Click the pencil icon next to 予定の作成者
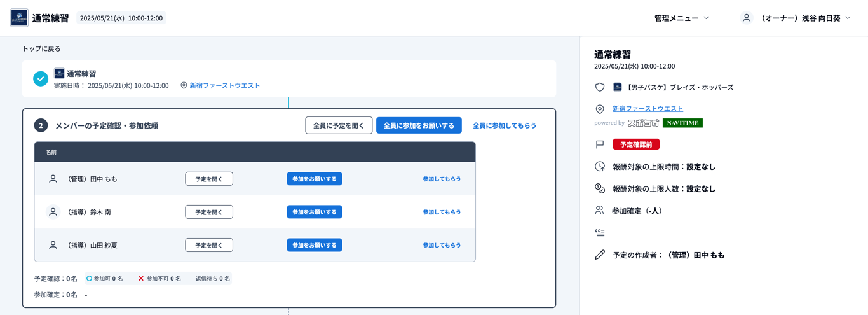The image size is (868, 315). (600, 255)
